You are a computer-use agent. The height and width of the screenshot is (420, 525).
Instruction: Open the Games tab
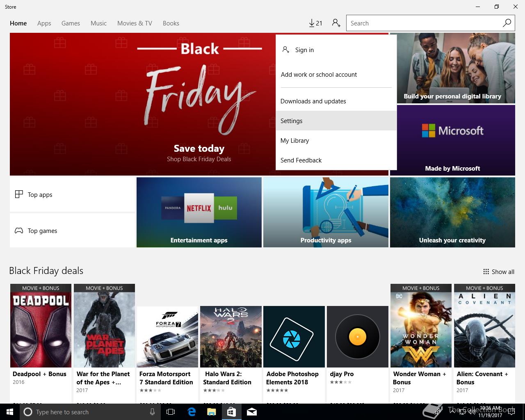pos(71,23)
